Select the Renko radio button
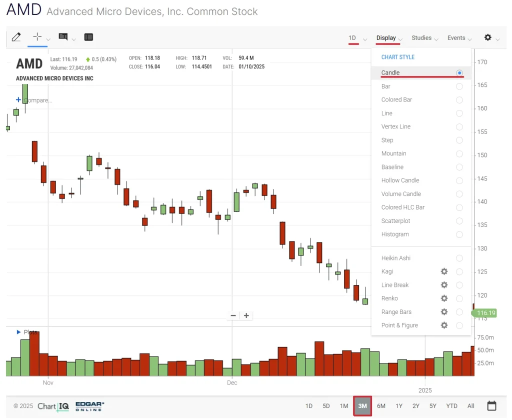512x420 pixels. tap(459, 298)
